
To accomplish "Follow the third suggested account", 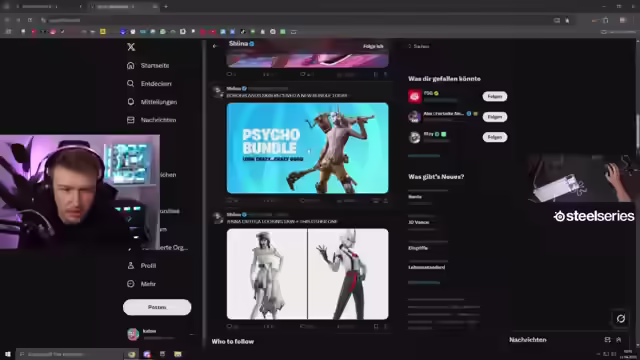I will (495, 137).
